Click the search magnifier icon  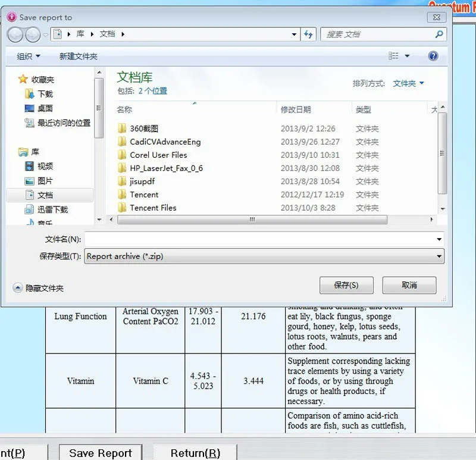(439, 35)
